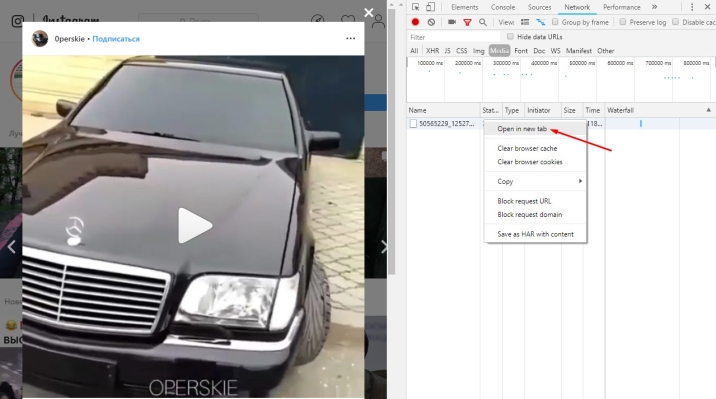Click the Подписаться follow link
This screenshot has height=399, width=716.
point(116,39)
